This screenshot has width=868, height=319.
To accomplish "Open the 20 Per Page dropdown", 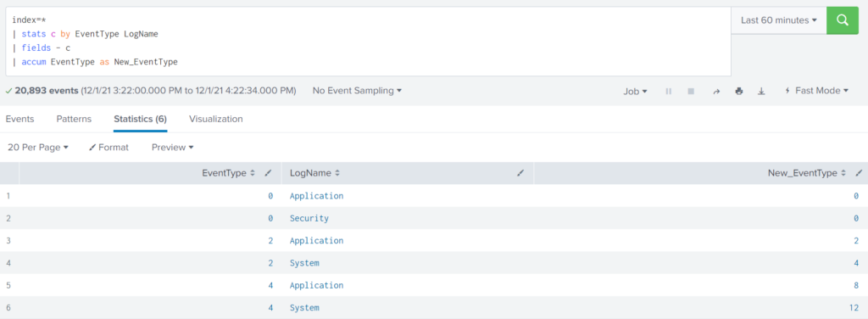I will click(x=38, y=148).
